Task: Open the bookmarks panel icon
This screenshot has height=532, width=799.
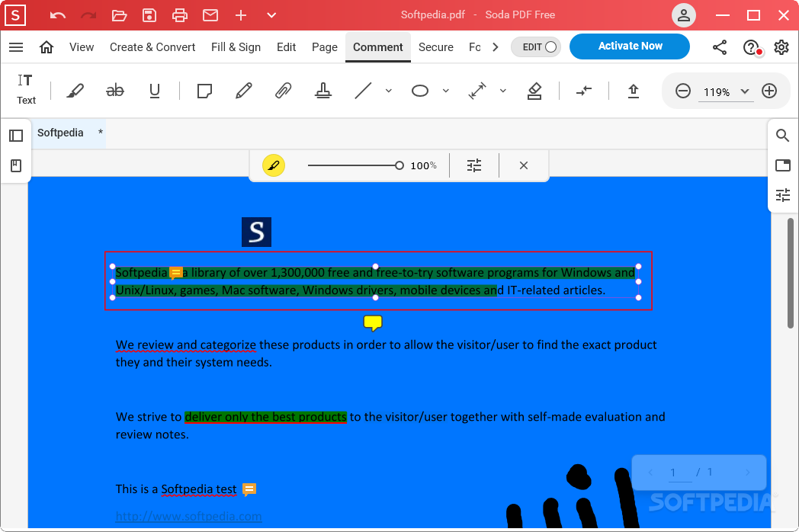Action: [16, 165]
